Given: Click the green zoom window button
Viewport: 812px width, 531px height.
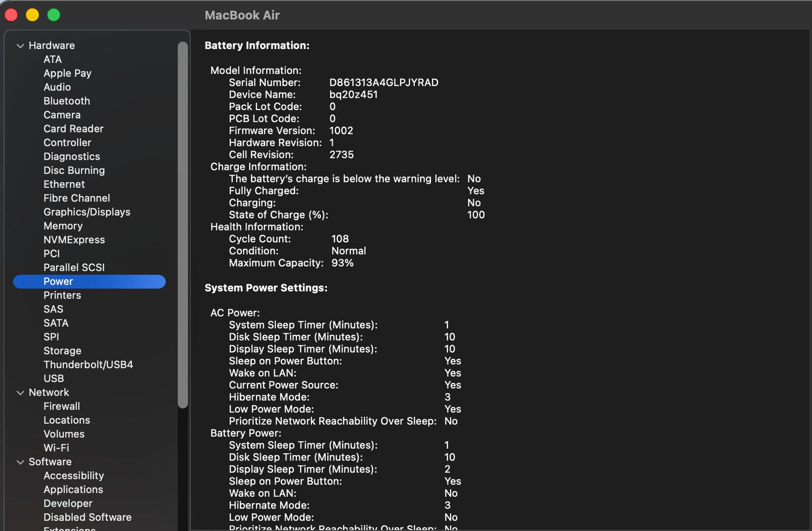Looking at the screenshot, I should 54,15.
